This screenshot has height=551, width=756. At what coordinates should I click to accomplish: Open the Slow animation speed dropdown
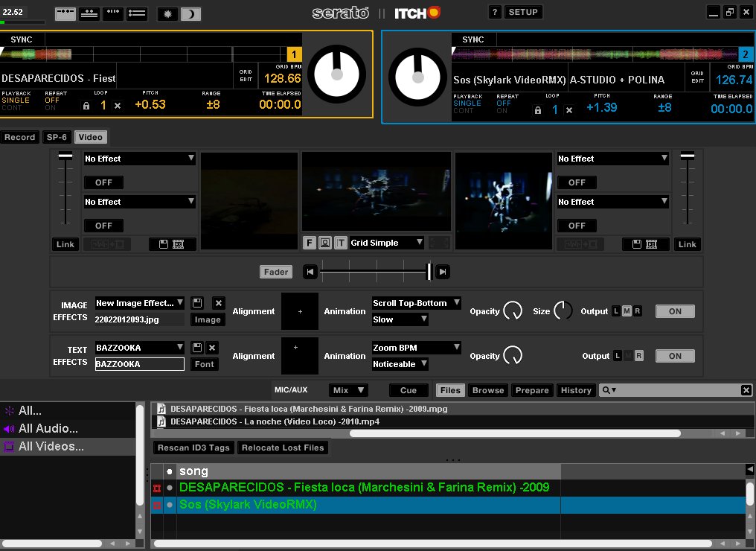[x=400, y=319]
